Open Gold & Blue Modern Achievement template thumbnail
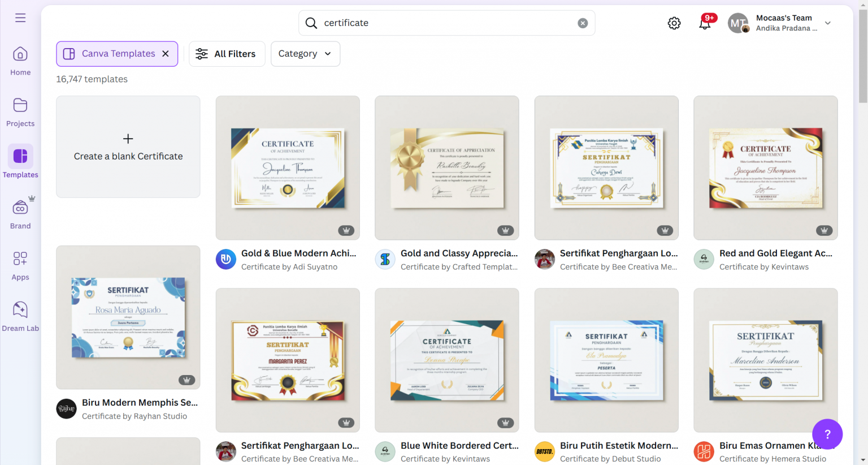This screenshot has width=868, height=465. click(288, 168)
